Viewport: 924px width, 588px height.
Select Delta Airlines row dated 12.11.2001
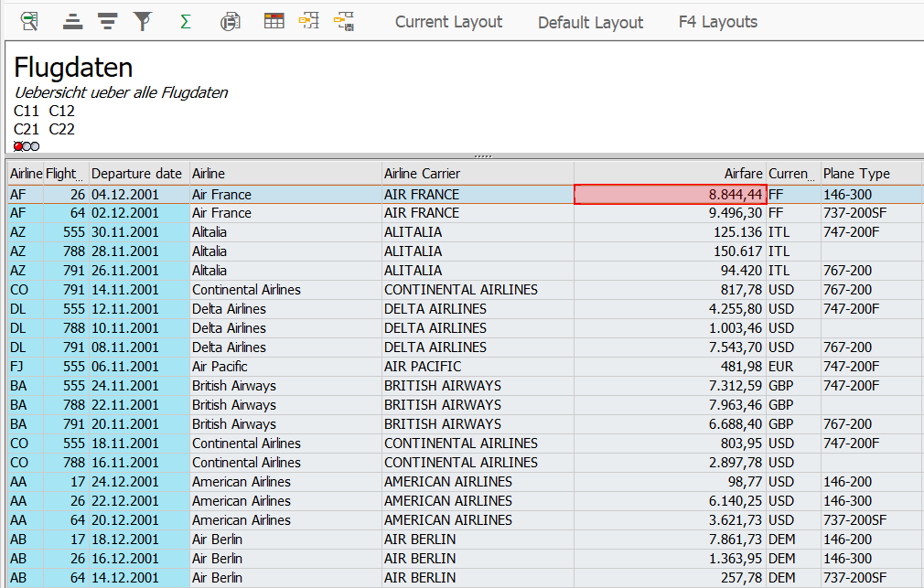[x=285, y=309]
